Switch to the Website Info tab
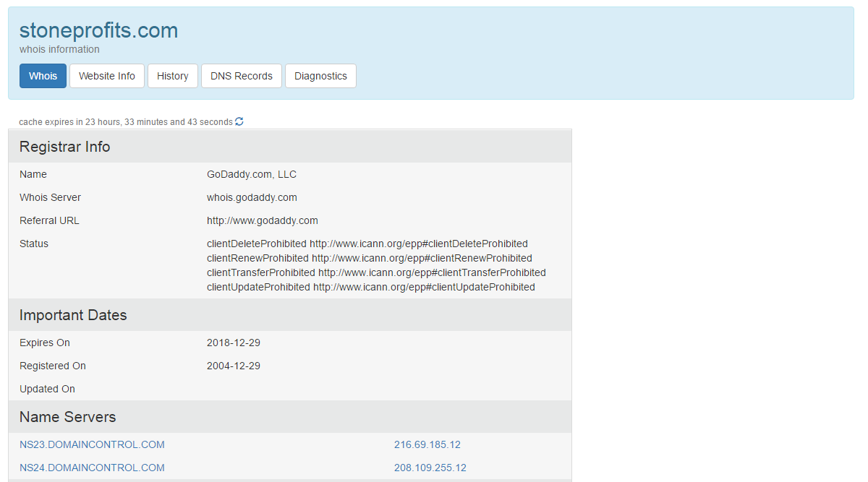Viewport: 868px width, 482px height. pyautogui.click(x=106, y=76)
